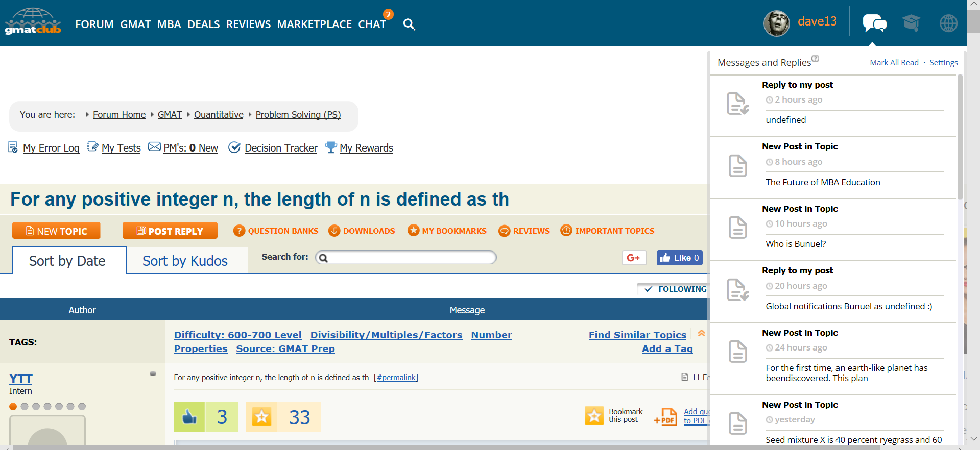Click the search magnifier icon in navbar

409,24
